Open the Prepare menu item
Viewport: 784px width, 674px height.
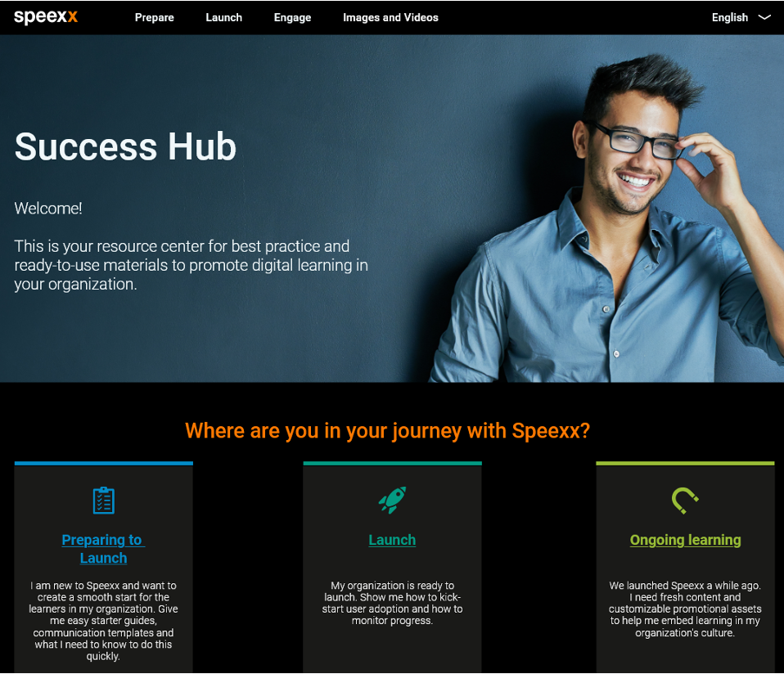click(x=155, y=17)
